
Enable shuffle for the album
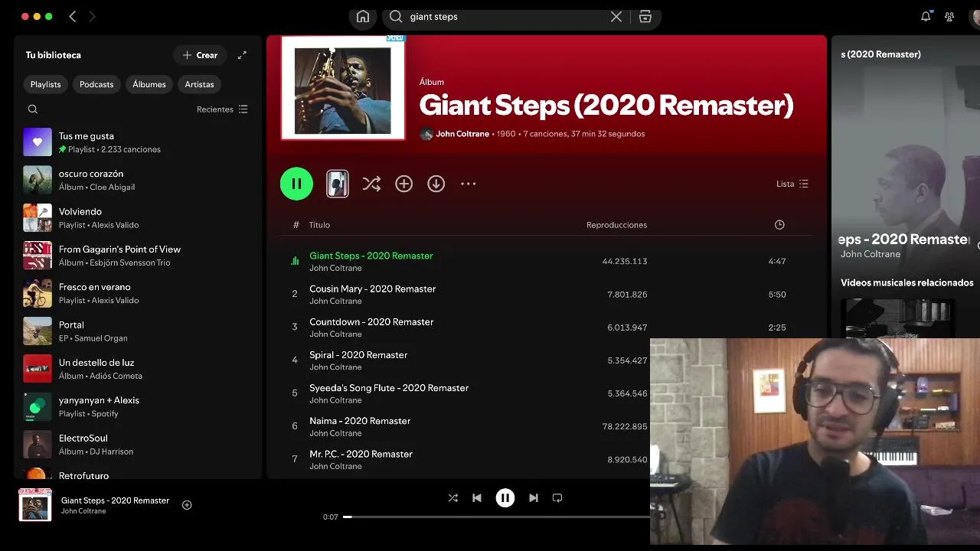tap(371, 184)
